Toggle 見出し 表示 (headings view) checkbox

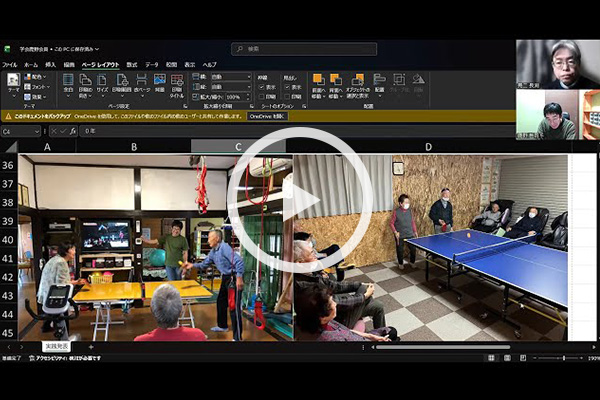pos(285,86)
